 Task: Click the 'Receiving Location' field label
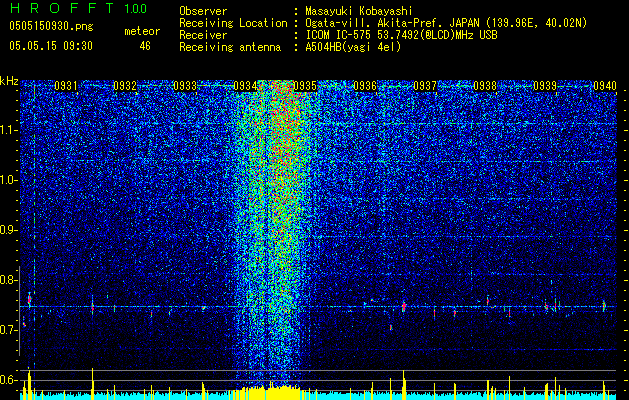tap(233, 23)
